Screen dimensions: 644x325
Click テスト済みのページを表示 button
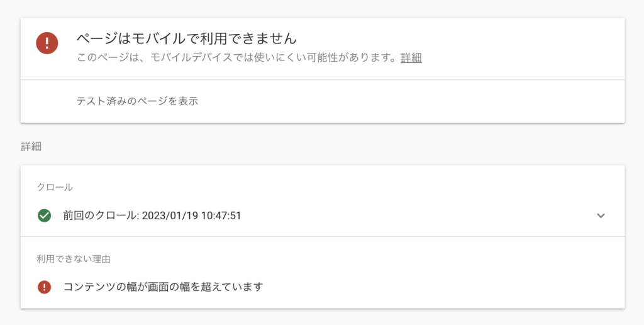(x=137, y=101)
